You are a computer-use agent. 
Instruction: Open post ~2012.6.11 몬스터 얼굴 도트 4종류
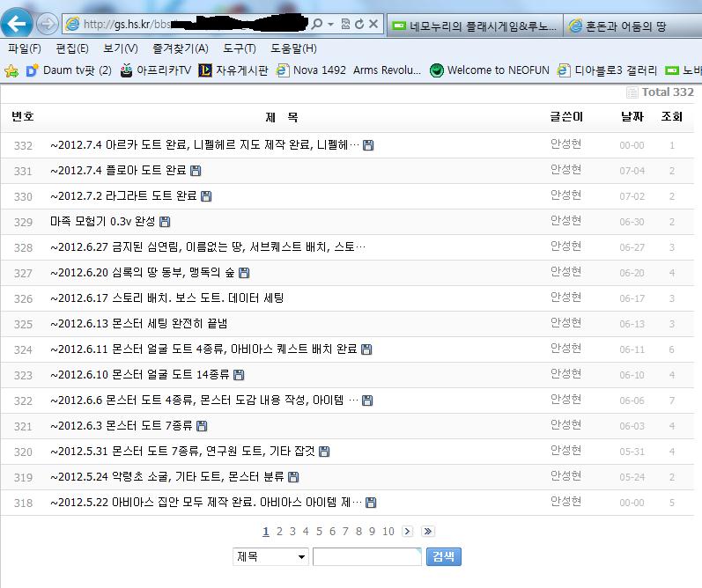(203, 349)
